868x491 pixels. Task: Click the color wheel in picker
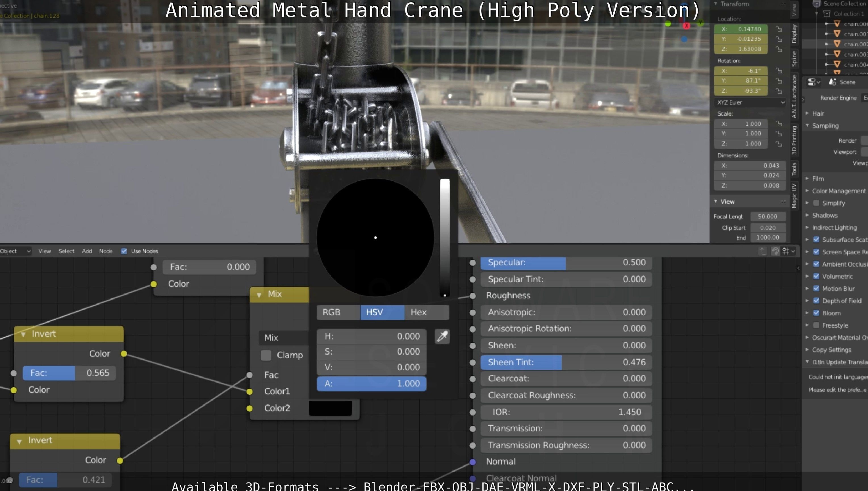click(375, 238)
